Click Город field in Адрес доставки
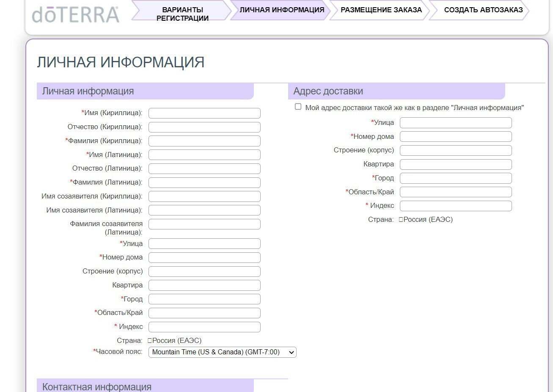The height and width of the screenshot is (392, 553). click(456, 178)
